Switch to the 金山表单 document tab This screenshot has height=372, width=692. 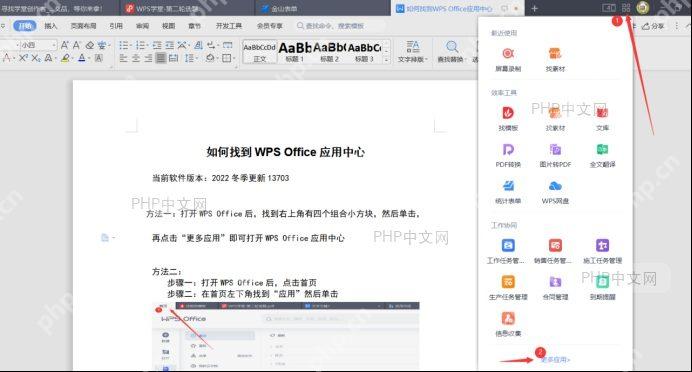(322, 8)
